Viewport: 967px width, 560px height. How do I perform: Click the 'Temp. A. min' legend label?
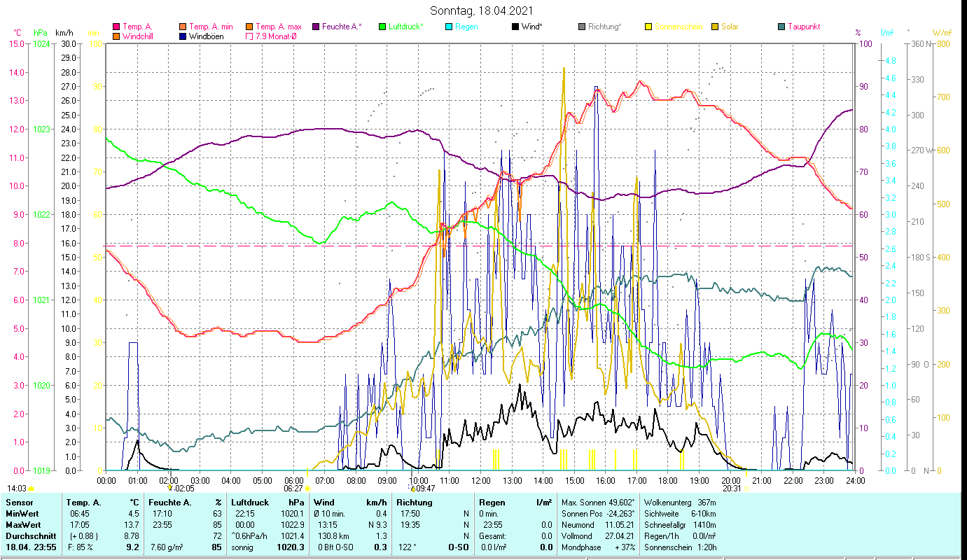[212, 27]
